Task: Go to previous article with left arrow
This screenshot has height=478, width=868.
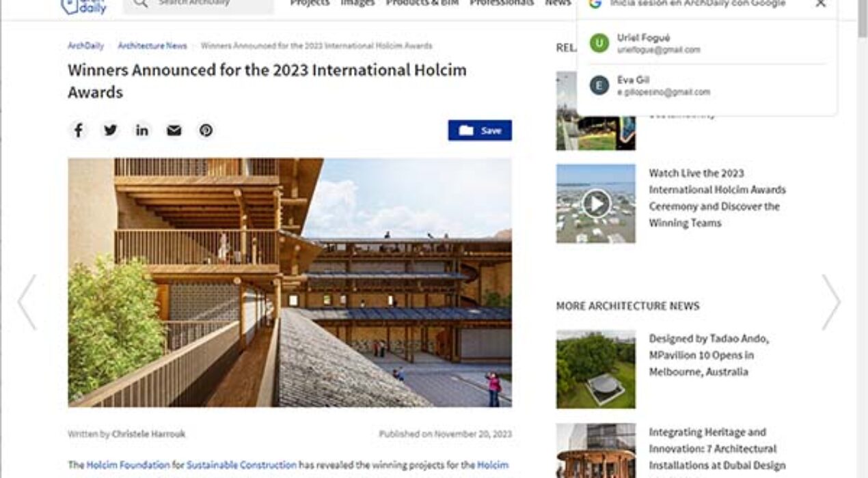Action: point(27,303)
